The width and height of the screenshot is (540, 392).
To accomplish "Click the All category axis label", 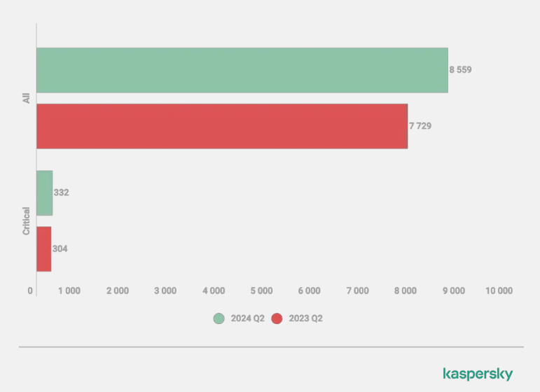I will pos(26,98).
